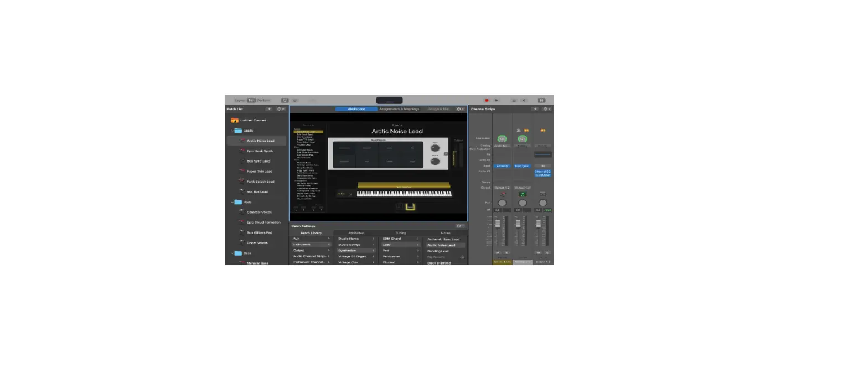
Task: Click the Channel EQ audio effect slot
Action: coord(542,173)
